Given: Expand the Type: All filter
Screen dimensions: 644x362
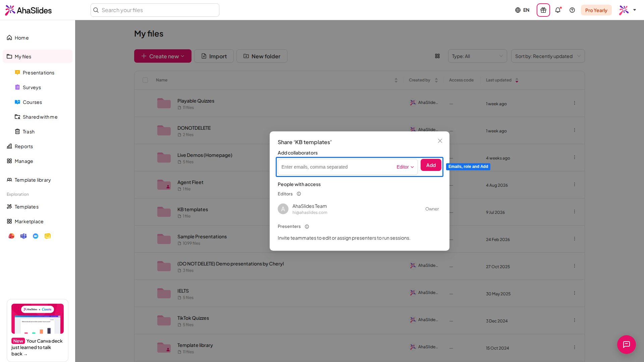Looking at the screenshot, I should (x=477, y=56).
